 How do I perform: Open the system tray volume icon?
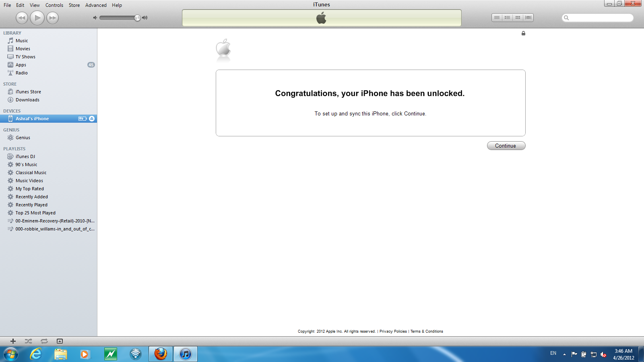(603, 354)
